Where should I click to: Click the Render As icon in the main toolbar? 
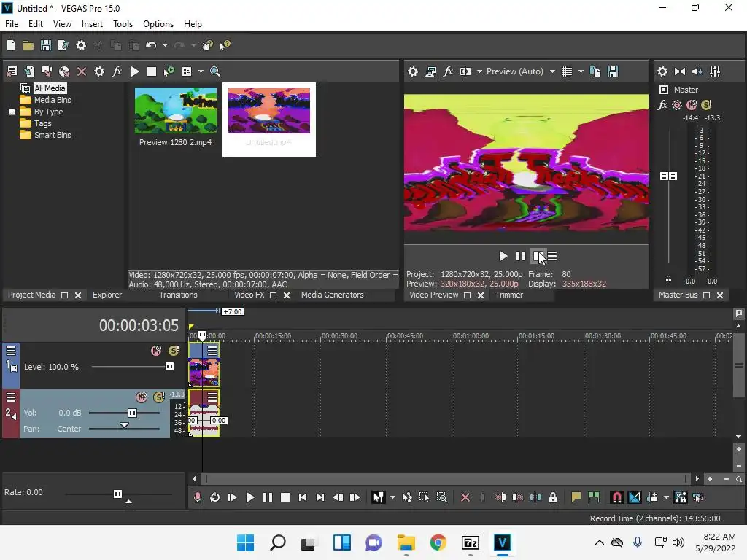coord(63,45)
